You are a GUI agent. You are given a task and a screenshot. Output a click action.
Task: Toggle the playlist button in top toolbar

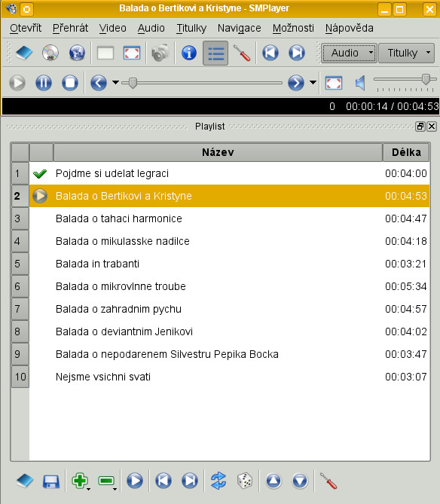(215, 53)
